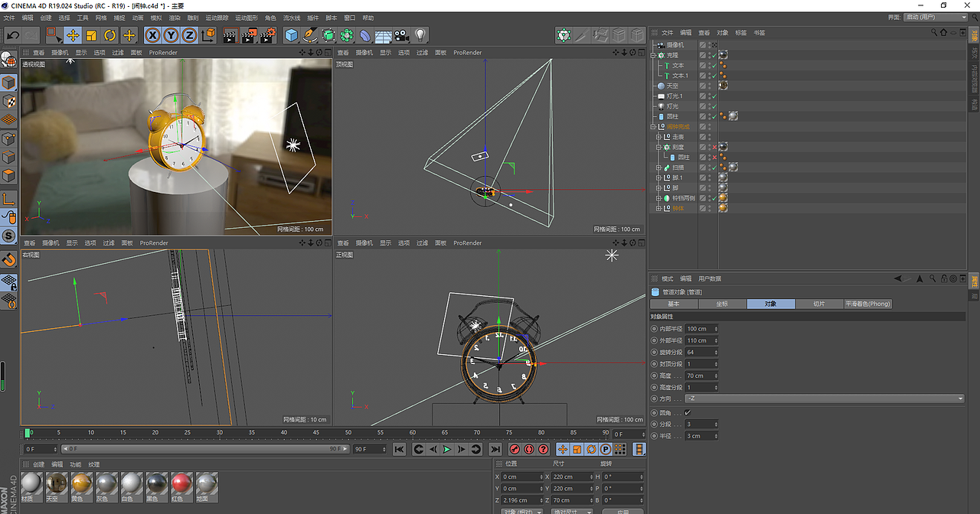
Task: Toggle the green check for 灯光.1 object
Action: 714,96
